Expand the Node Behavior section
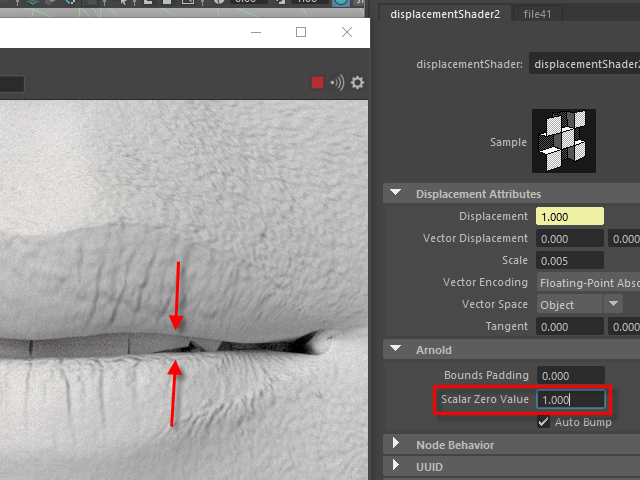 coord(397,445)
